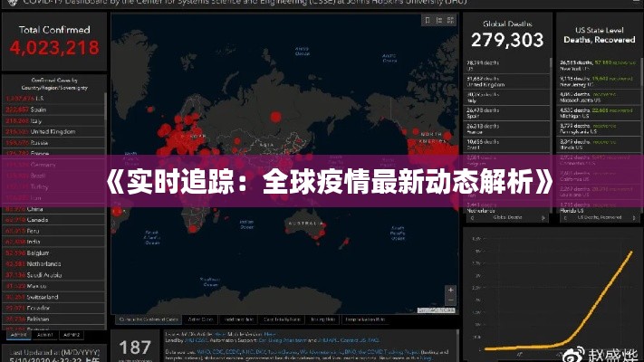Image resolution: width=644 pixels, height=362 pixels.
Task: Select the Admin0 tab
Action: (x=18, y=335)
